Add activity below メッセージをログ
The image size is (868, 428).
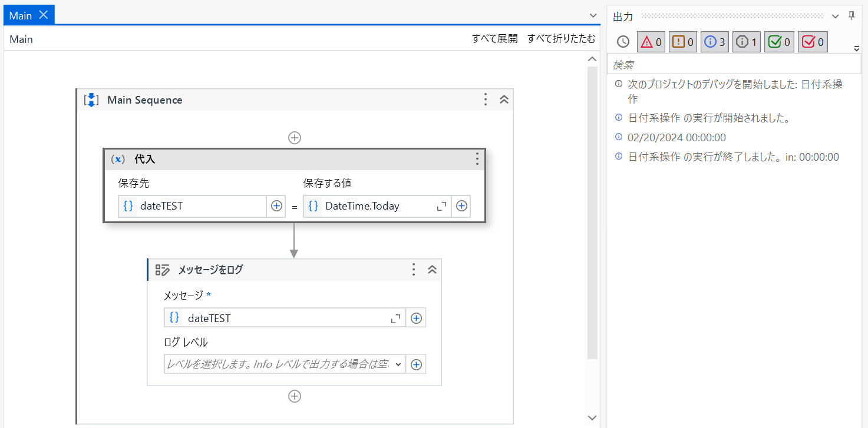tap(295, 396)
